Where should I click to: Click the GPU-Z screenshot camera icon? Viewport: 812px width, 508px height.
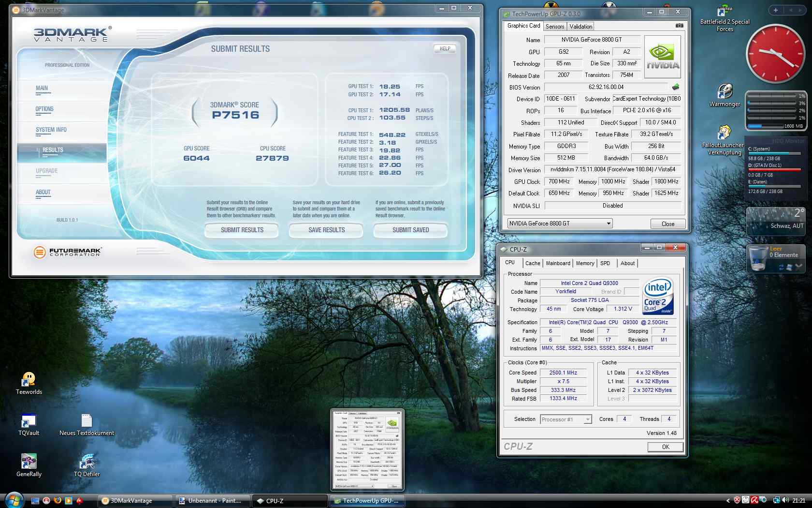679,26
